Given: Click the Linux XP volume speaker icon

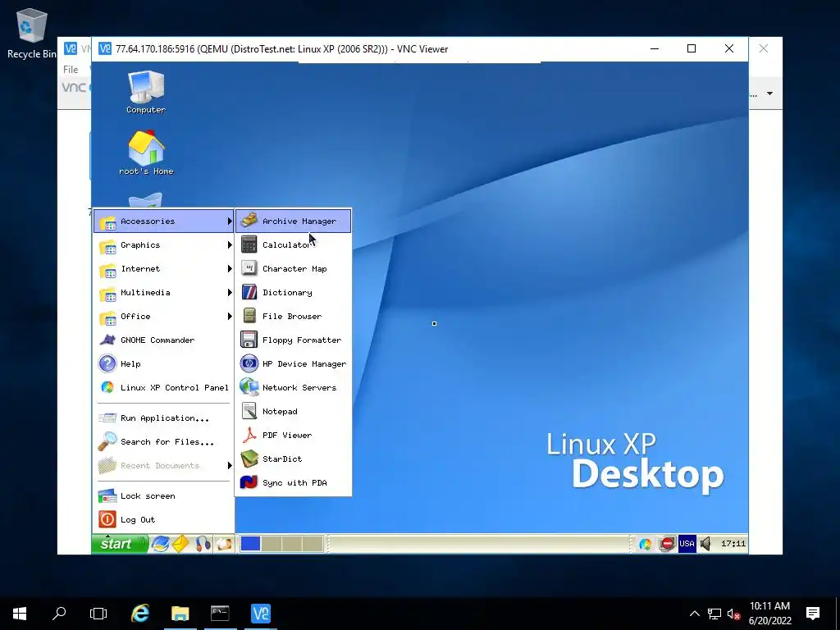Looking at the screenshot, I should coord(705,545).
